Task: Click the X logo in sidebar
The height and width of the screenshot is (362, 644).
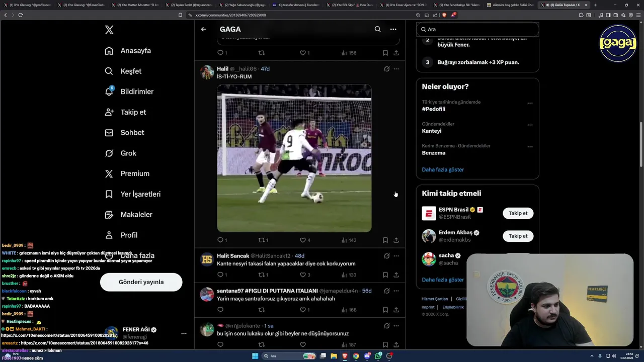Action: coord(109,30)
